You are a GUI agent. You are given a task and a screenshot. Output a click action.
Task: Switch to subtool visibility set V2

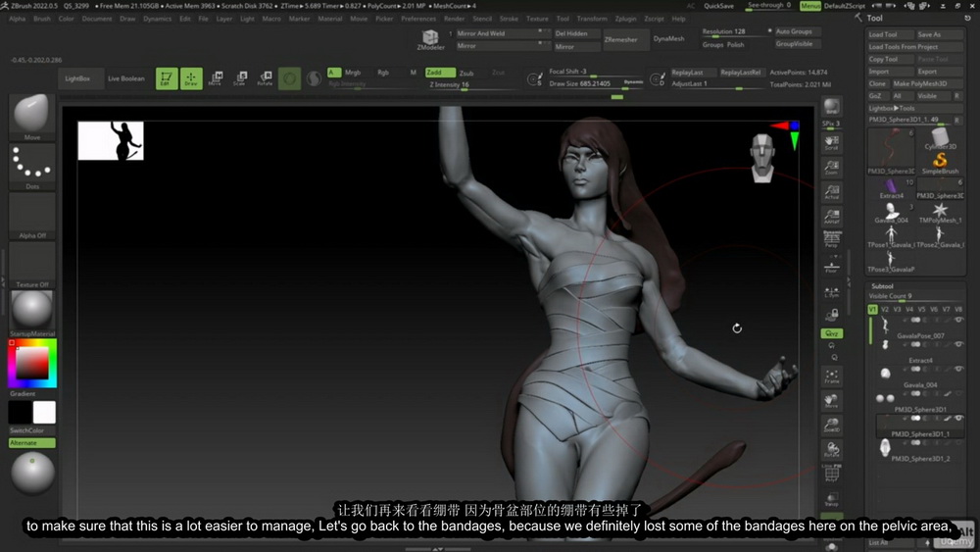pos(884,310)
